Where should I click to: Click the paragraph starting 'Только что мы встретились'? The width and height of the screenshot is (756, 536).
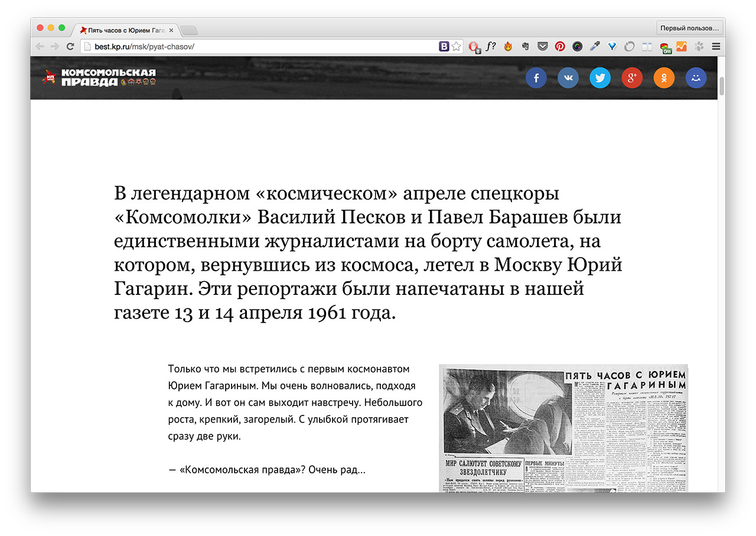pos(295,402)
